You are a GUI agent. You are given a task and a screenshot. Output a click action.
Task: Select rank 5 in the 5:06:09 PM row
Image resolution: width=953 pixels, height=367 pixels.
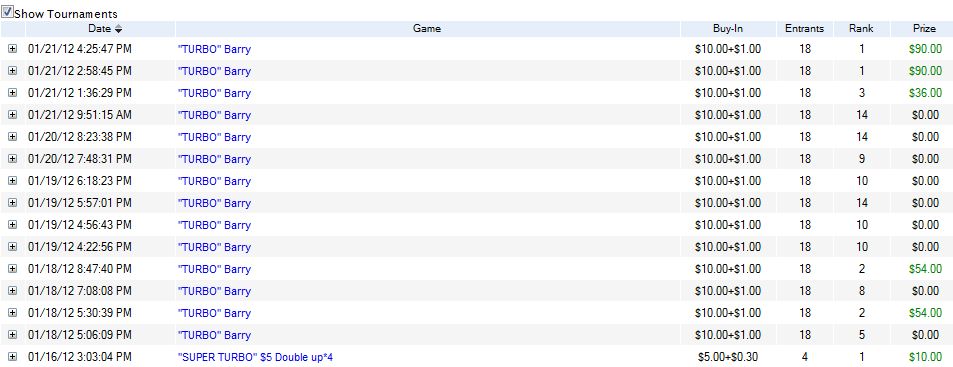coord(862,335)
